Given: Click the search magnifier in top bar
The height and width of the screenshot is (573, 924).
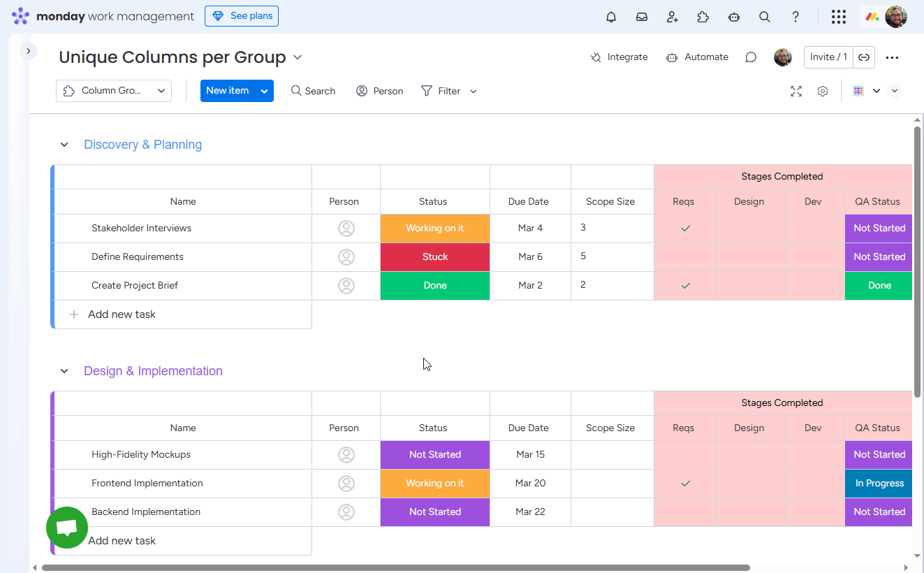Looking at the screenshot, I should [765, 17].
